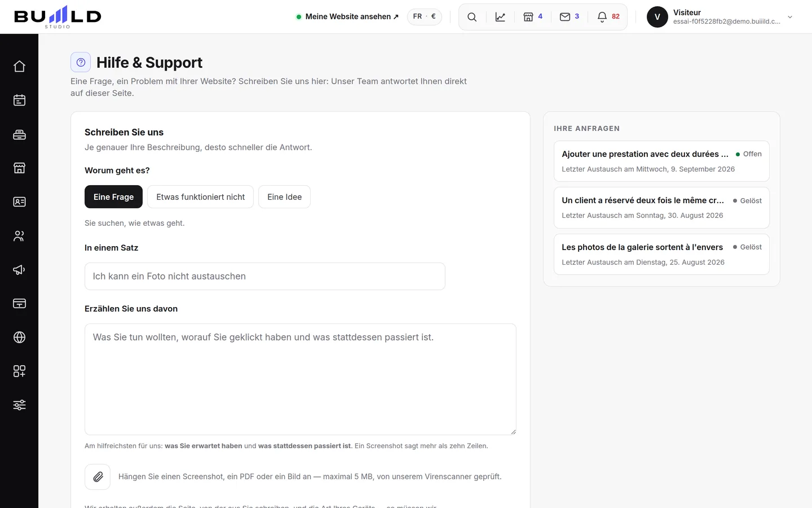Open 'Meine Website ansehen' link
Image resolution: width=812 pixels, height=508 pixels.
[347, 17]
